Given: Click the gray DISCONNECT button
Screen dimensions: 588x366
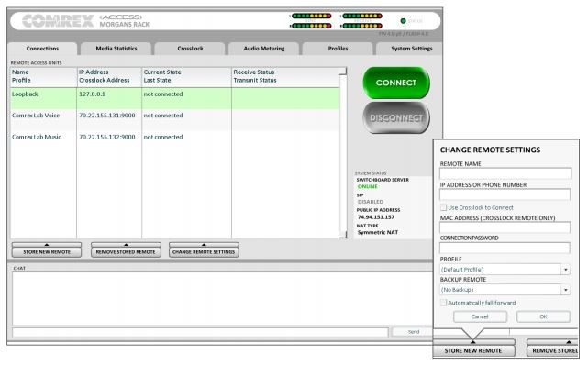Looking at the screenshot, I should (396, 117).
